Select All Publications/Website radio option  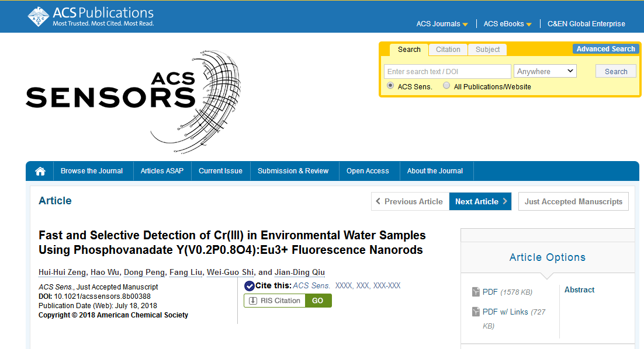coord(446,86)
